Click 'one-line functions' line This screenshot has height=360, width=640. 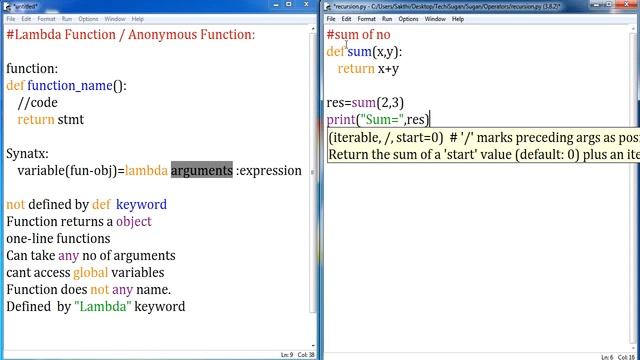pos(58,238)
